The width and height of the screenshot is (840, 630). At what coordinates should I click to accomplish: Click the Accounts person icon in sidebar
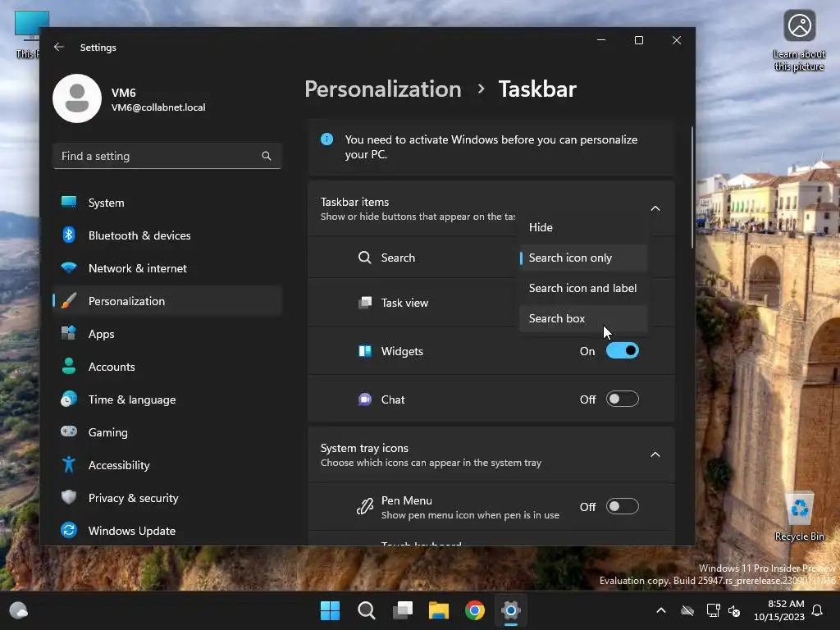point(69,366)
